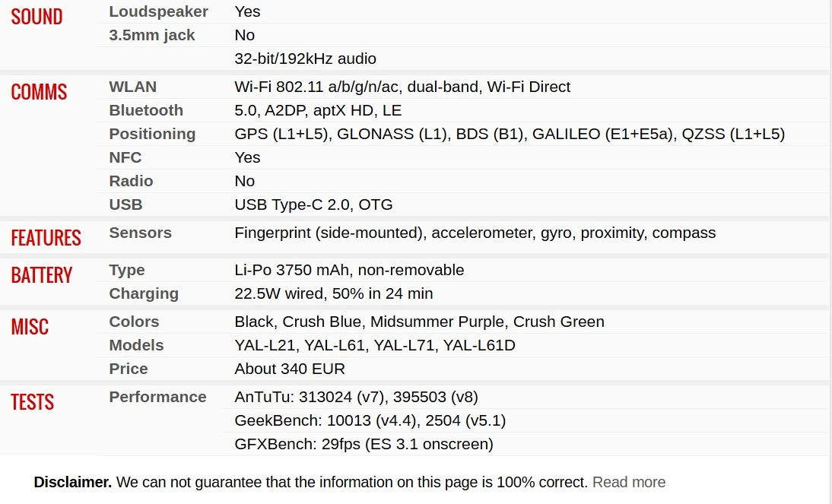The image size is (832, 504).
Task: Click the Colors label in Misc
Action: click(x=134, y=322)
